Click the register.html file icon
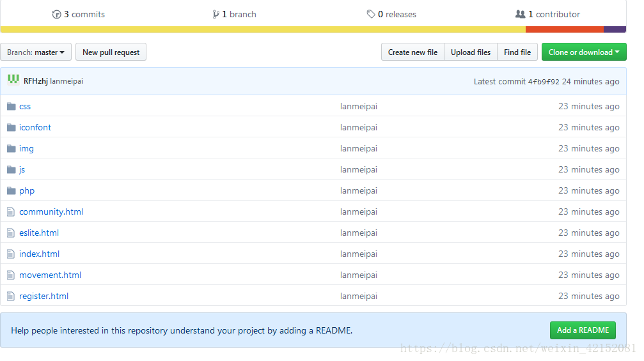Image resolution: width=644 pixels, height=361 pixels. point(11,296)
